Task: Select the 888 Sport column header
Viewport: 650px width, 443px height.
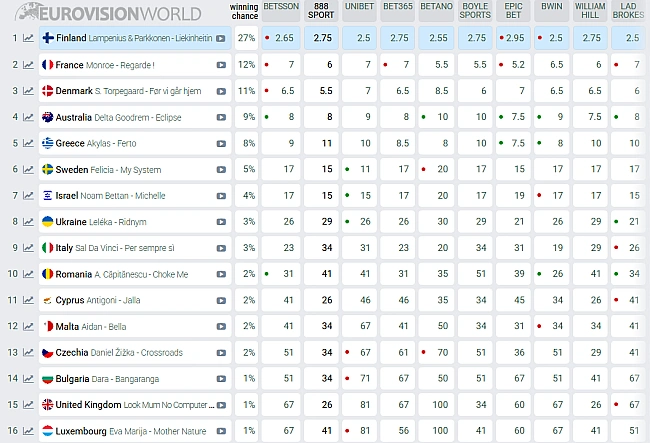Action: click(322, 10)
